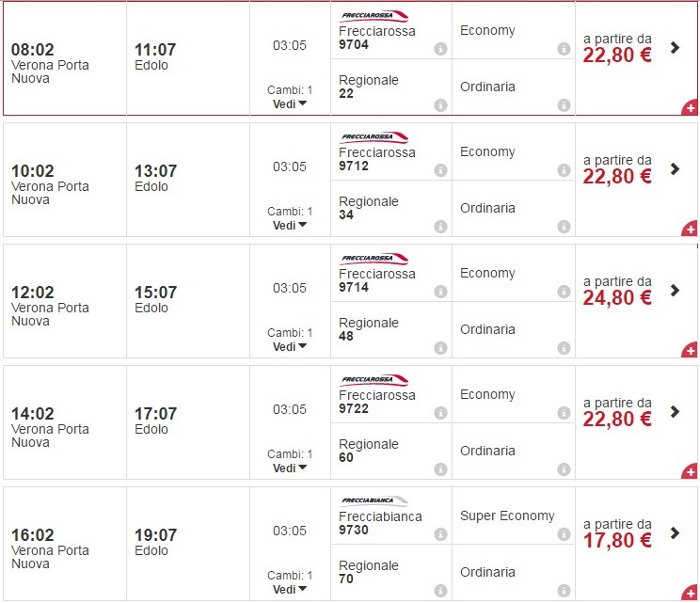Select the 22,80 € price at 08:02
Viewport: 700px width, 603px height.
pos(617,55)
